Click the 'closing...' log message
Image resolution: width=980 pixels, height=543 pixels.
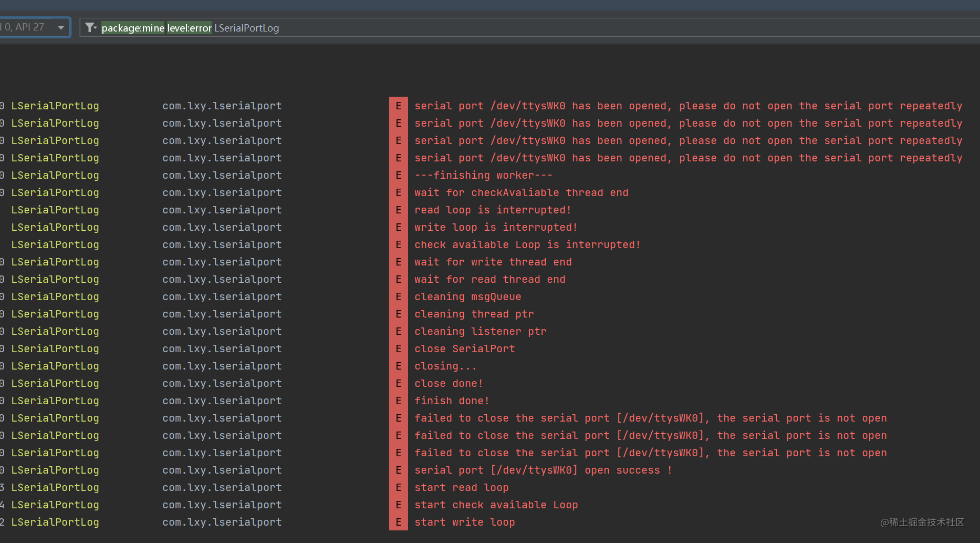pos(445,366)
